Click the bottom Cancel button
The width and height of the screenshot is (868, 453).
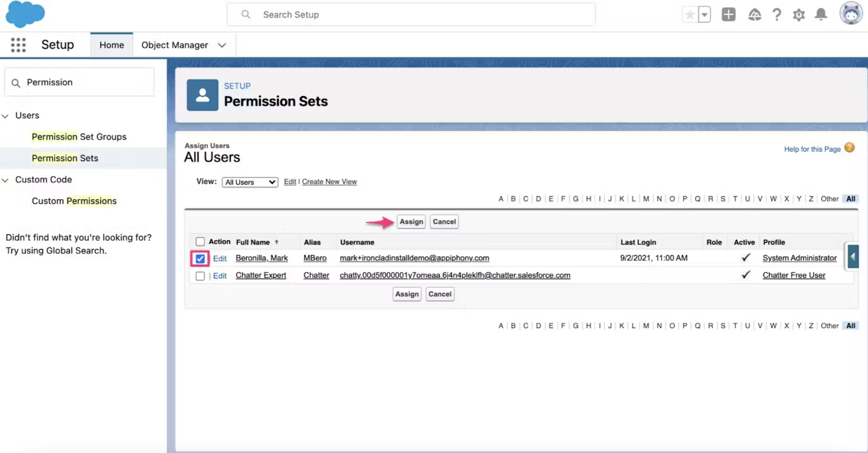(440, 294)
